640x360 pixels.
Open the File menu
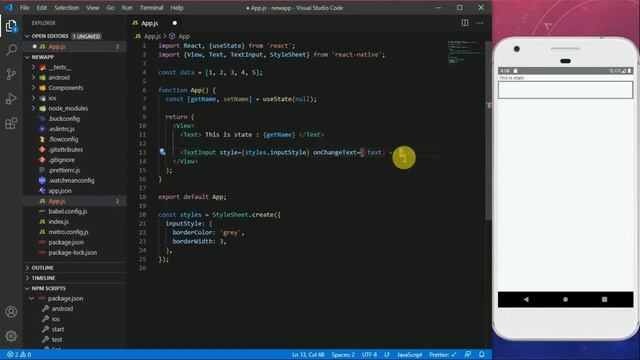pos(24,8)
